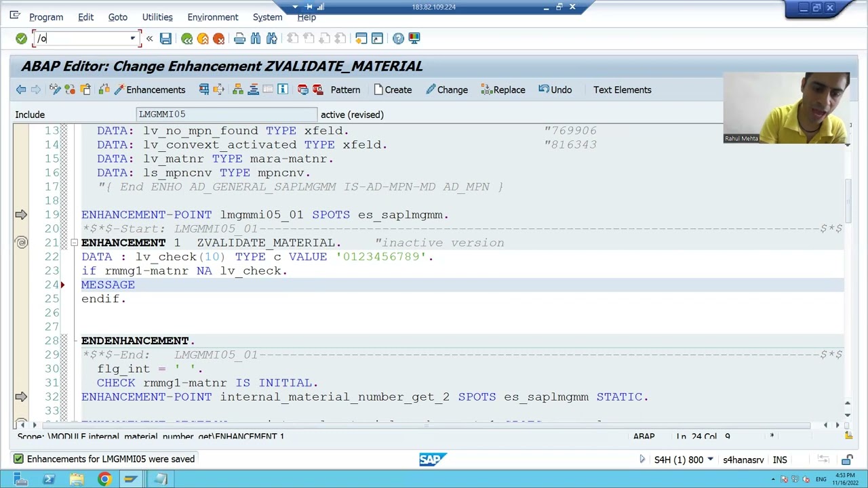Viewport: 868px width, 488px height.
Task: Open PowerShell icon in the taskbar
Action: click(49, 479)
